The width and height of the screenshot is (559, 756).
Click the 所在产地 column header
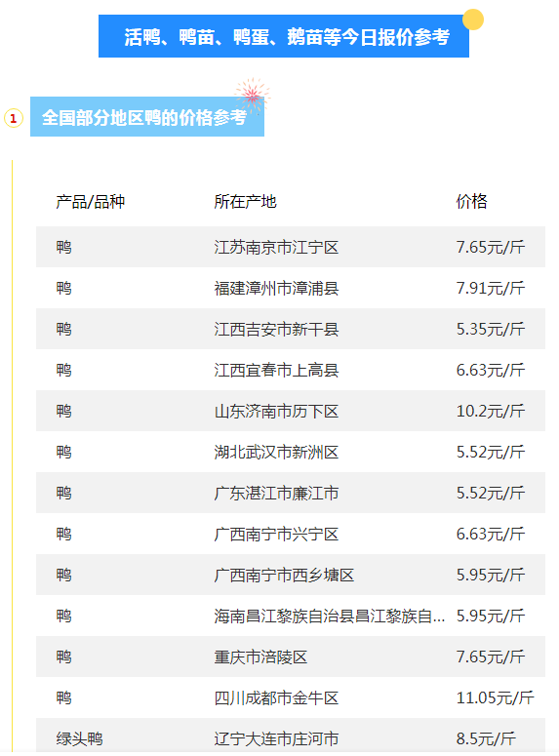click(245, 202)
